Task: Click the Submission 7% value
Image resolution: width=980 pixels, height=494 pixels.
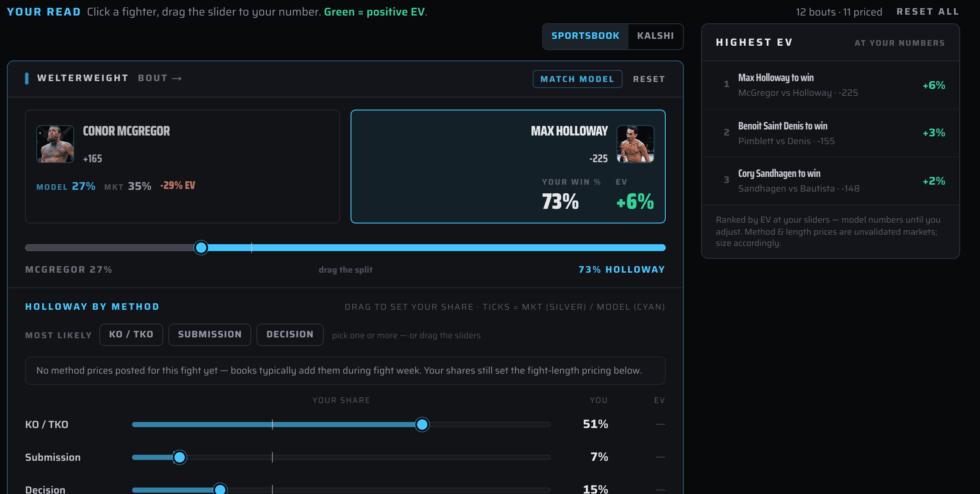Action: (x=599, y=457)
